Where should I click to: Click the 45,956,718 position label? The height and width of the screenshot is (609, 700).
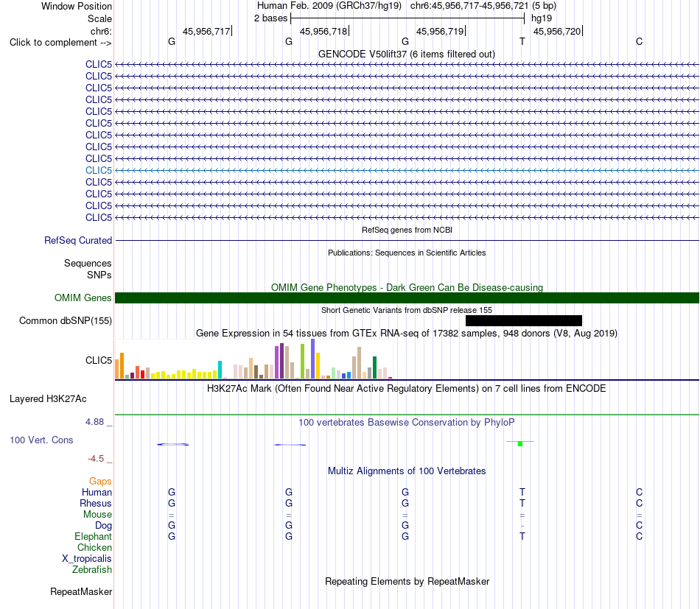pos(323,31)
